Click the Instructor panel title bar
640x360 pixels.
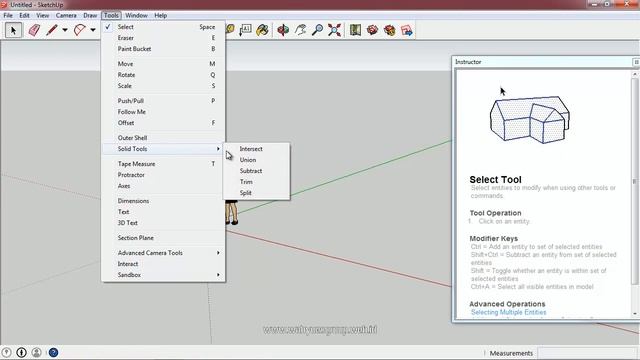click(542, 62)
